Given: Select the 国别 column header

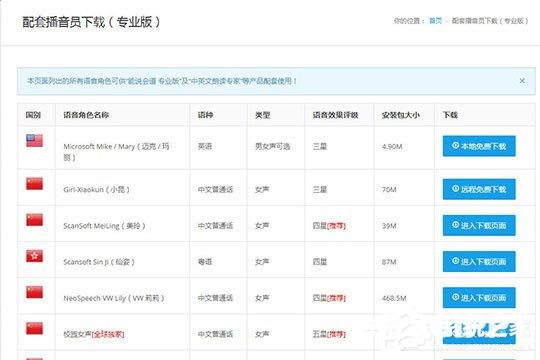Looking at the screenshot, I should (33, 115).
